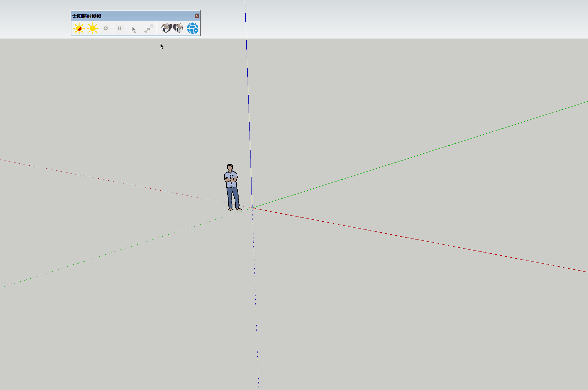Screen dimensions: 588x390
Task: Click the double-arrow with dot icon
Action: click(148, 29)
